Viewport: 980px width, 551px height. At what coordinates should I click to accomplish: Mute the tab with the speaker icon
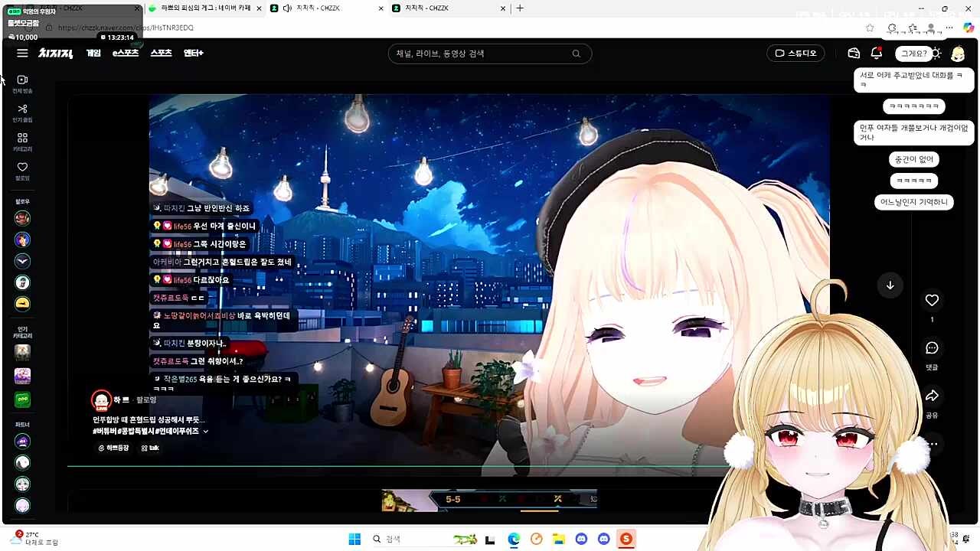287,8
